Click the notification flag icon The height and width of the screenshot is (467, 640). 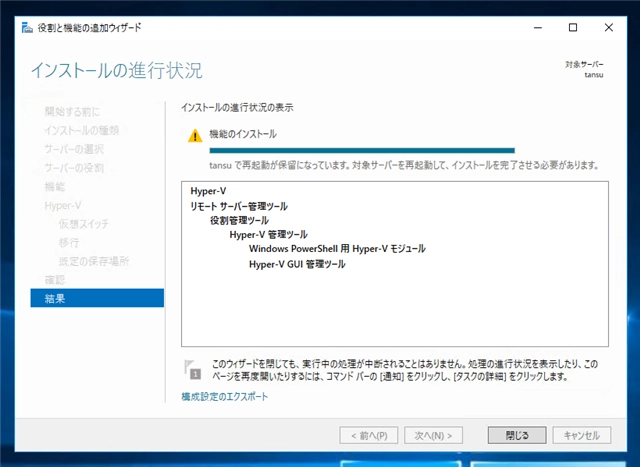tap(193, 369)
